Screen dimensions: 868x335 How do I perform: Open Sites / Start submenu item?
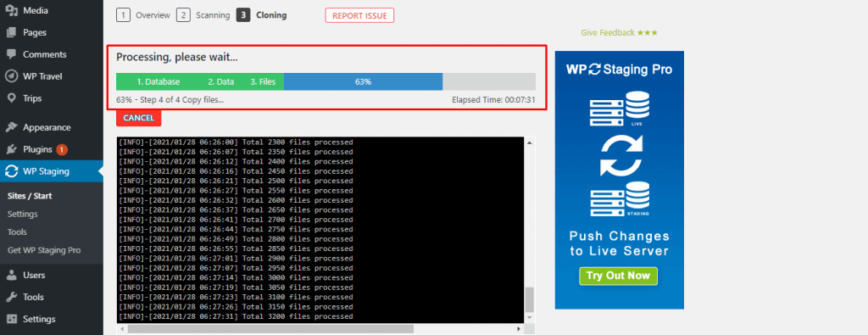pos(30,196)
